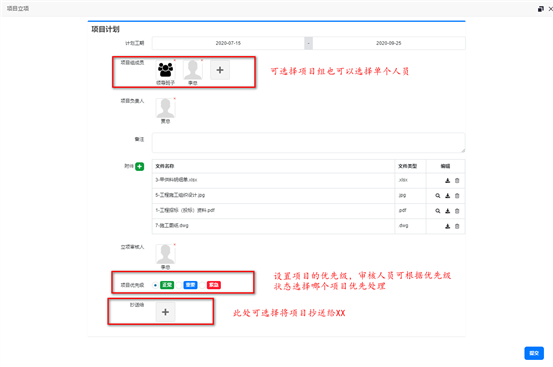Remove the project leader via red x
This screenshot has width=553, height=367.
click(x=175, y=99)
